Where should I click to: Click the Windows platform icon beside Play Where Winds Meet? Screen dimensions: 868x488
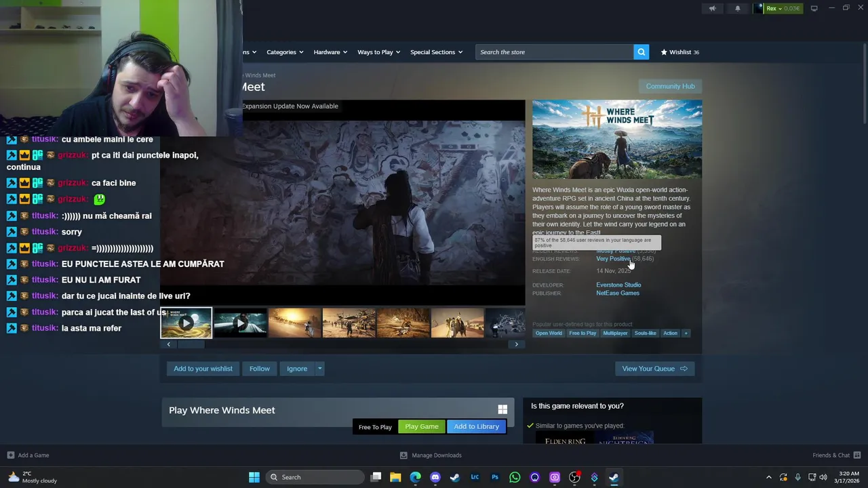(x=502, y=409)
